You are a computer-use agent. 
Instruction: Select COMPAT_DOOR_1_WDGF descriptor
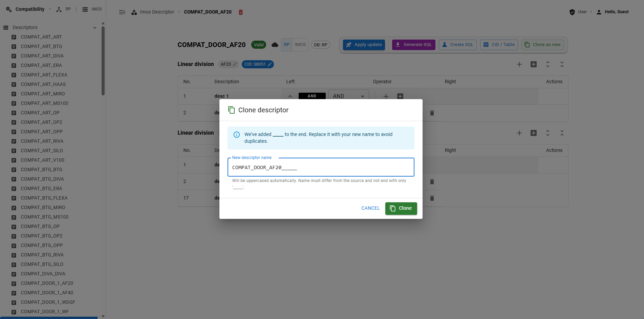(x=48, y=302)
